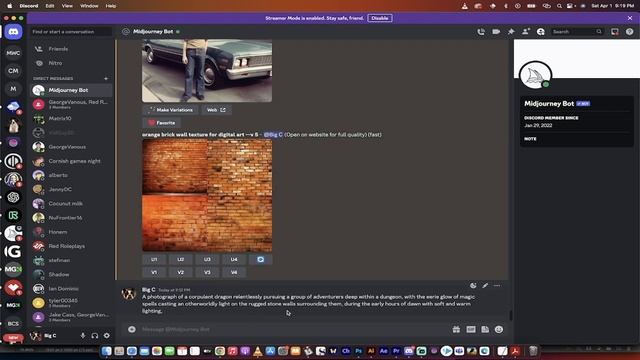
Task: Click the U3 upscale button
Action: tap(207, 260)
